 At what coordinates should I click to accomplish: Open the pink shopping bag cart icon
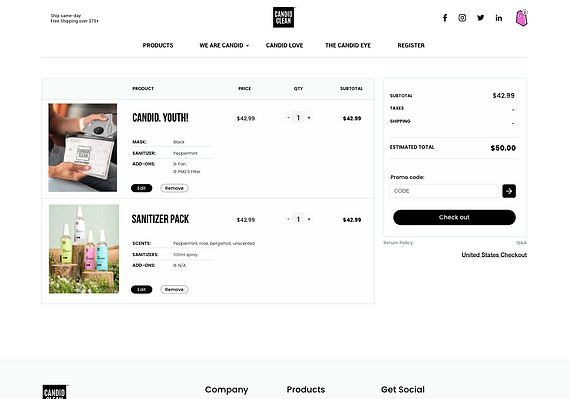[522, 18]
